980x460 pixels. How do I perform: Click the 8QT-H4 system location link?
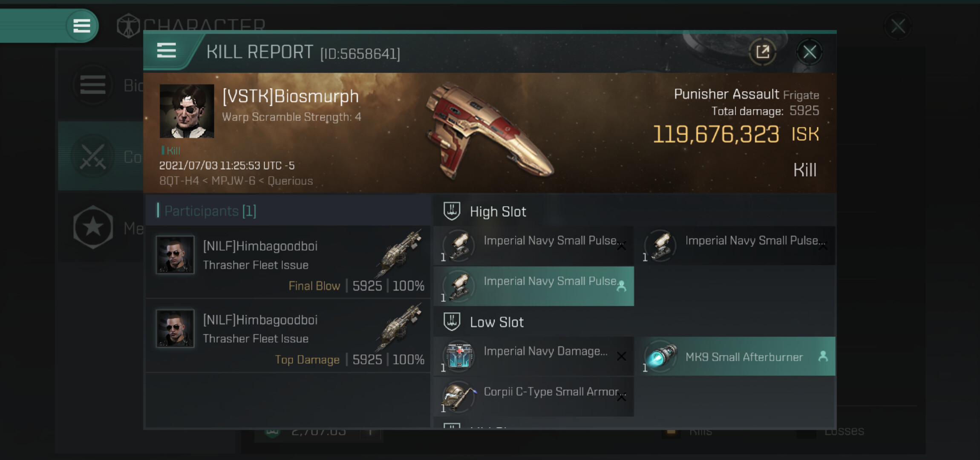pyautogui.click(x=179, y=181)
